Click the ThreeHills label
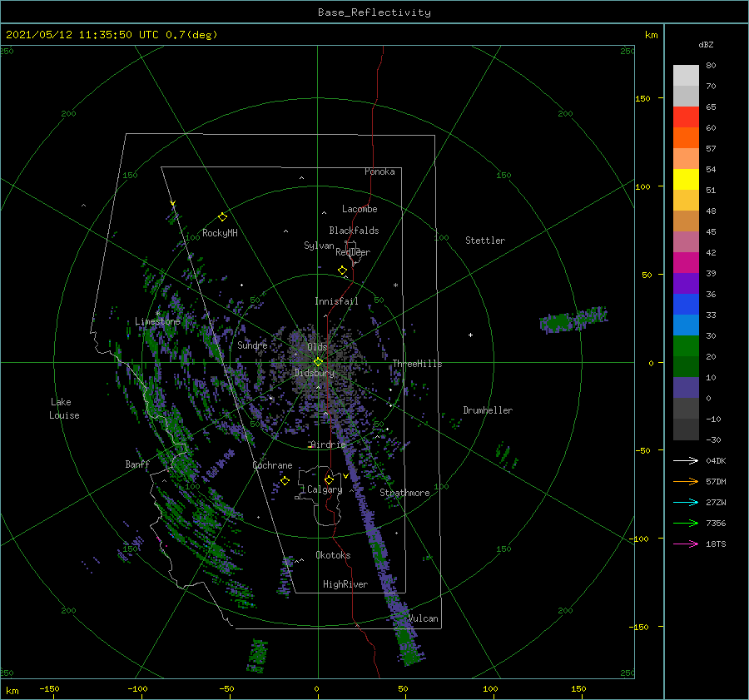Screen dimensions: 749x700 [418, 364]
